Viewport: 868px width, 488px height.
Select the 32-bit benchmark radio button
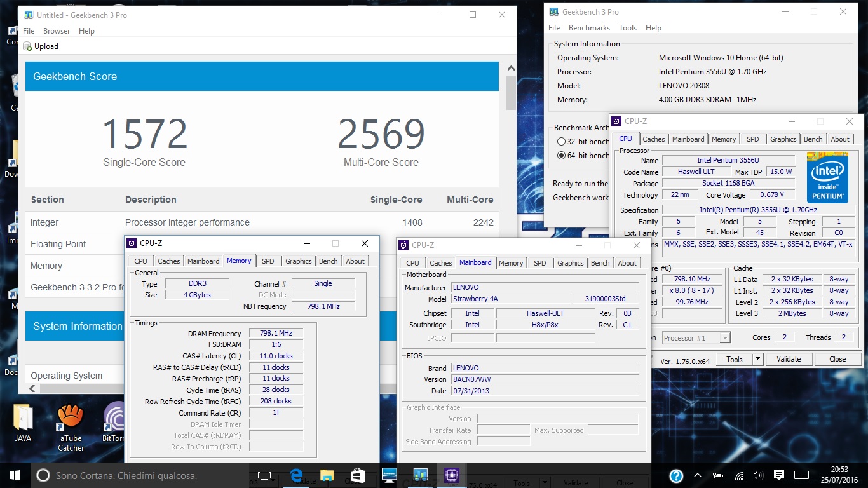tap(561, 142)
